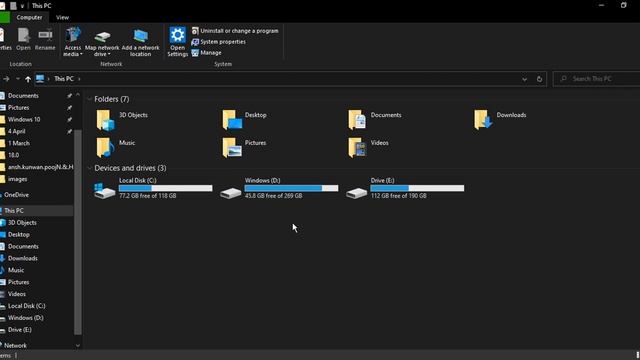
Task: Select Desktop under This PC tree
Action: pos(18,235)
